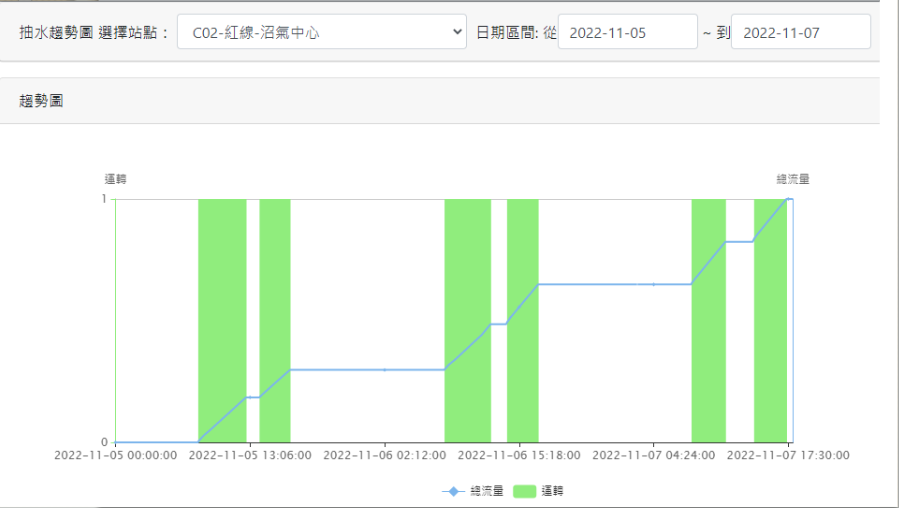899x508 pixels.
Task: Click the end date field 2022-11-07
Action: click(800, 32)
